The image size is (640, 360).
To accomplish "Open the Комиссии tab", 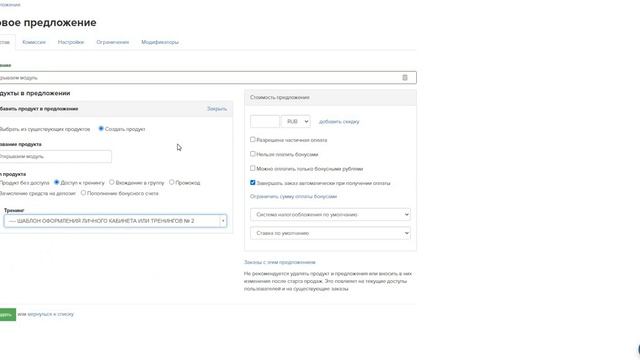I will [x=34, y=42].
